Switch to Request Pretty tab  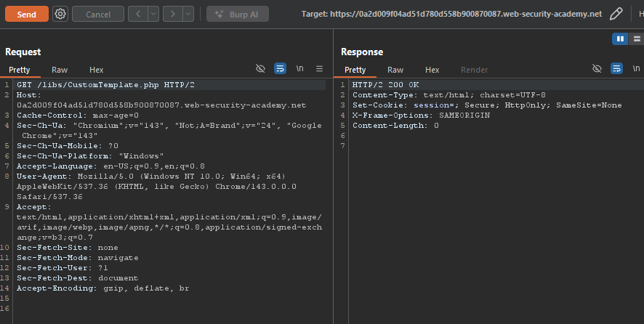[20, 70]
